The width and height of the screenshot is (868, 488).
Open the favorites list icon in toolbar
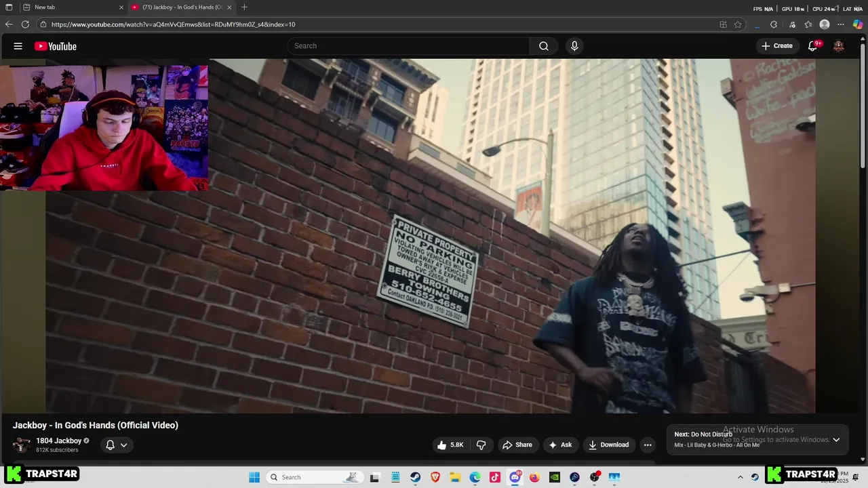[808, 24]
